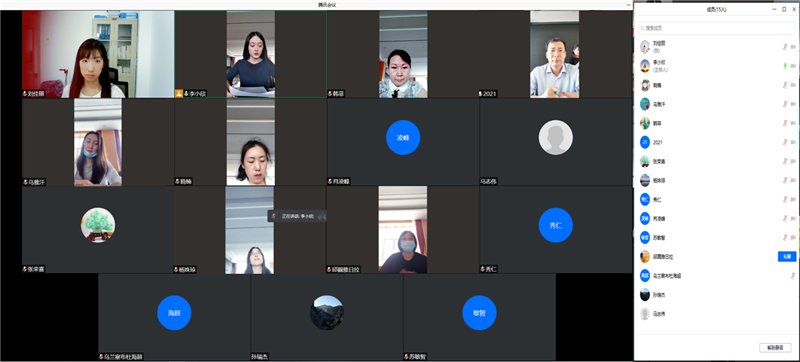Toggle 苏敏智's muted microphone in member list
The image size is (800, 362).
click(x=786, y=238)
